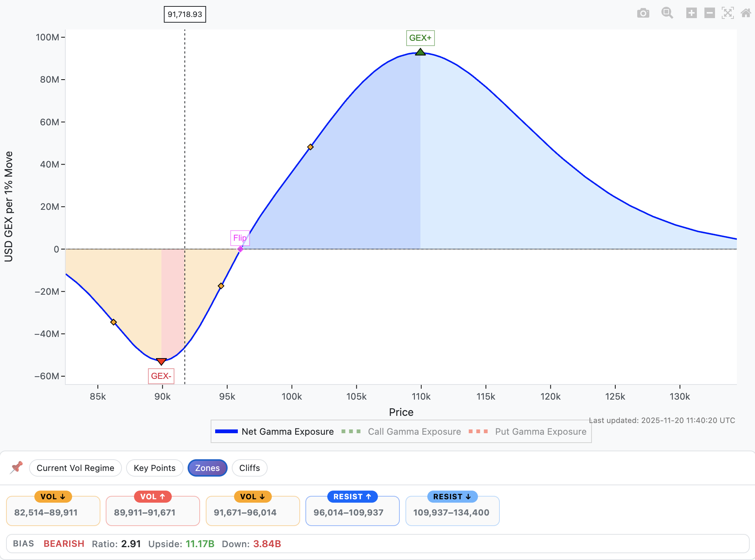This screenshot has height=560, width=755.
Task: Select the VOL up zone 89,911–91,671 chip
Action: coord(153,510)
